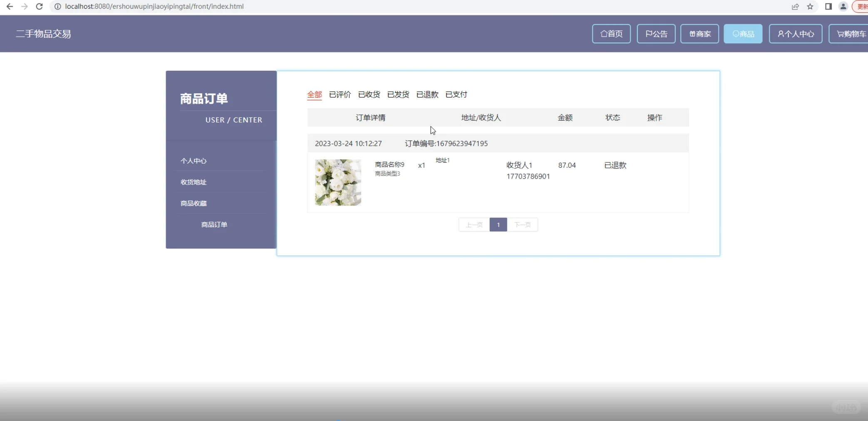
Task: Select the 首页 home icon in navbar
Action: (611, 34)
